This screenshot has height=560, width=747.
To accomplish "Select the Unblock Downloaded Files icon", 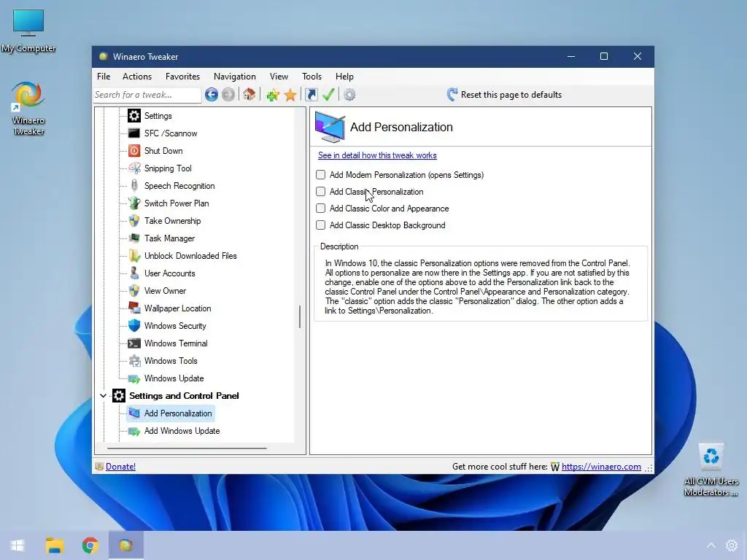I will pyautogui.click(x=134, y=256).
